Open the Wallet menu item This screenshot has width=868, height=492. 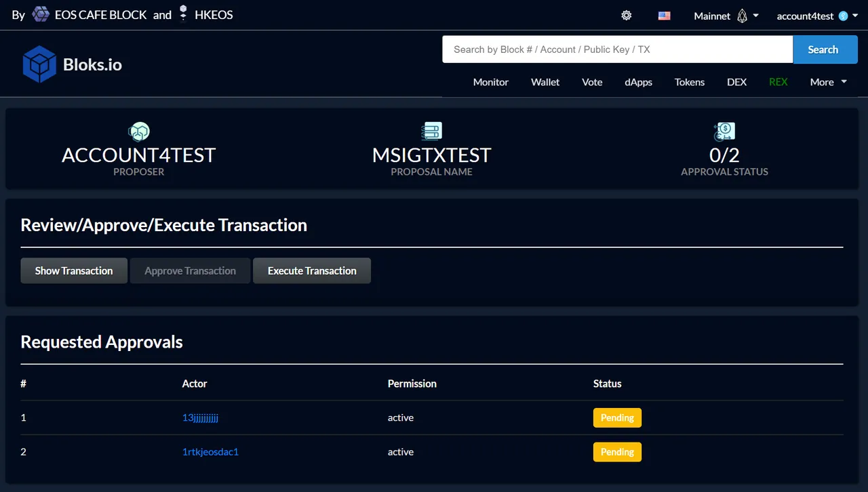[545, 82]
